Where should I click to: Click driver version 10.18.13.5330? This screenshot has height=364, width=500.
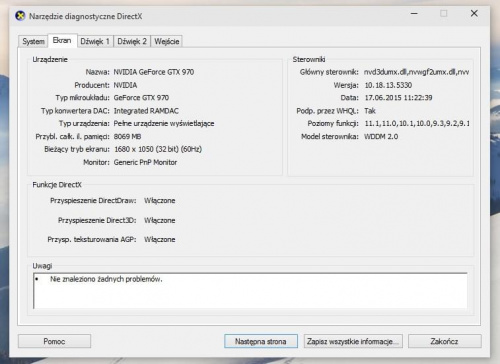(x=388, y=85)
